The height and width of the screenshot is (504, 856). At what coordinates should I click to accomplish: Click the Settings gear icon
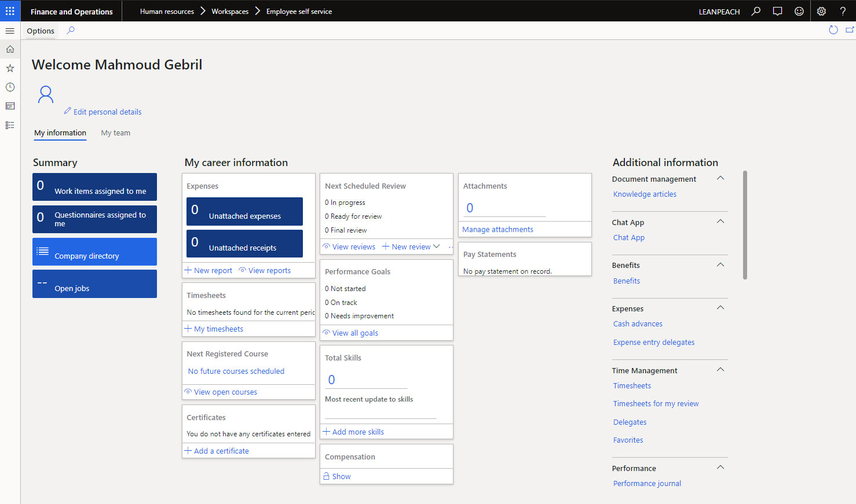(821, 11)
